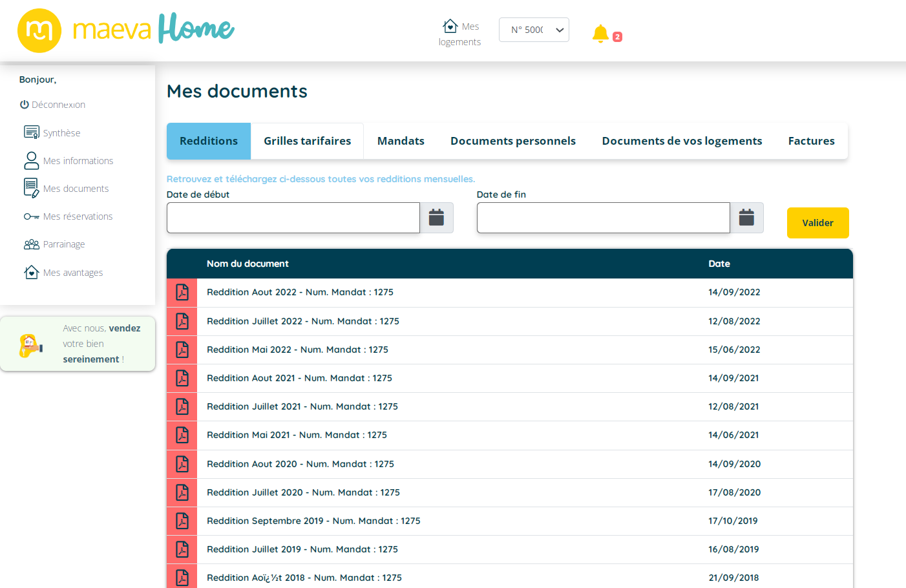This screenshot has width=906, height=588.
Task: Focus the Date de fin input field
Action: (604, 218)
